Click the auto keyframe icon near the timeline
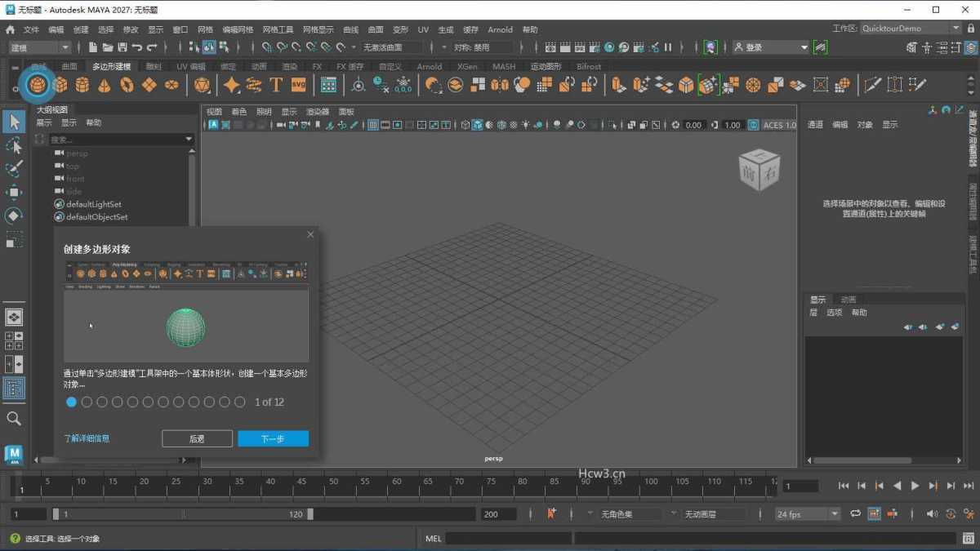Image resolution: width=980 pixels, height=551 pixels. point(551,513)
